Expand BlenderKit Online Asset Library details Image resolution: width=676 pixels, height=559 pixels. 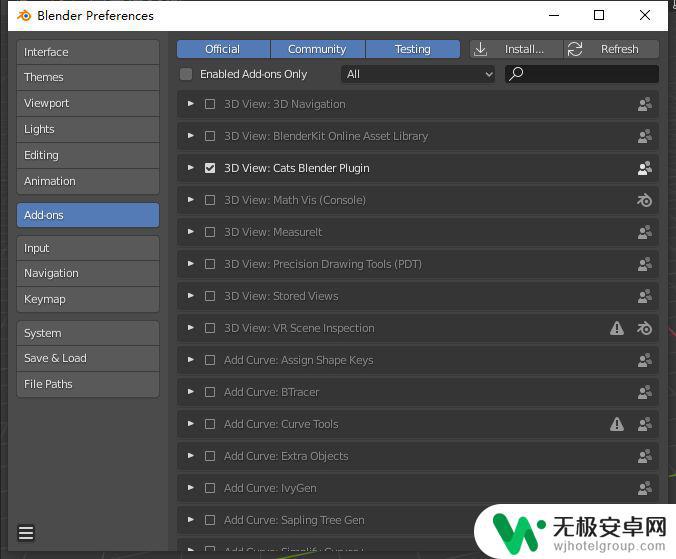point(191,136)
